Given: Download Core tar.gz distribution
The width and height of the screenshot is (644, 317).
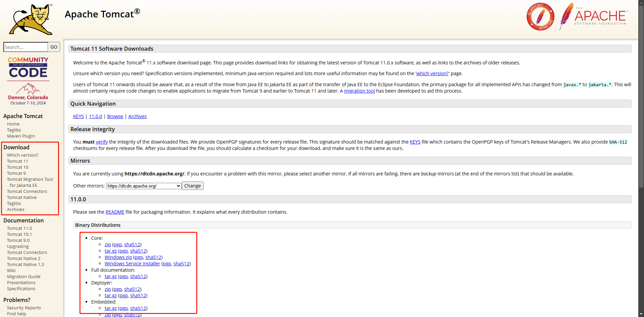Looking at the screenshot, I should point(111,251).
